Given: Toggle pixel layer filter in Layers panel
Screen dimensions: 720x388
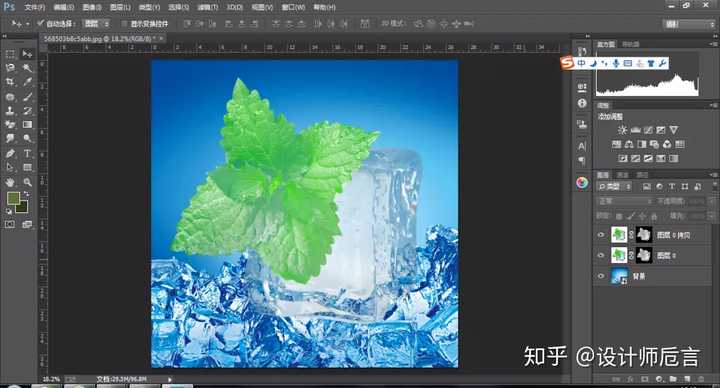Looking at the screenshot, I should pos(647,186).
